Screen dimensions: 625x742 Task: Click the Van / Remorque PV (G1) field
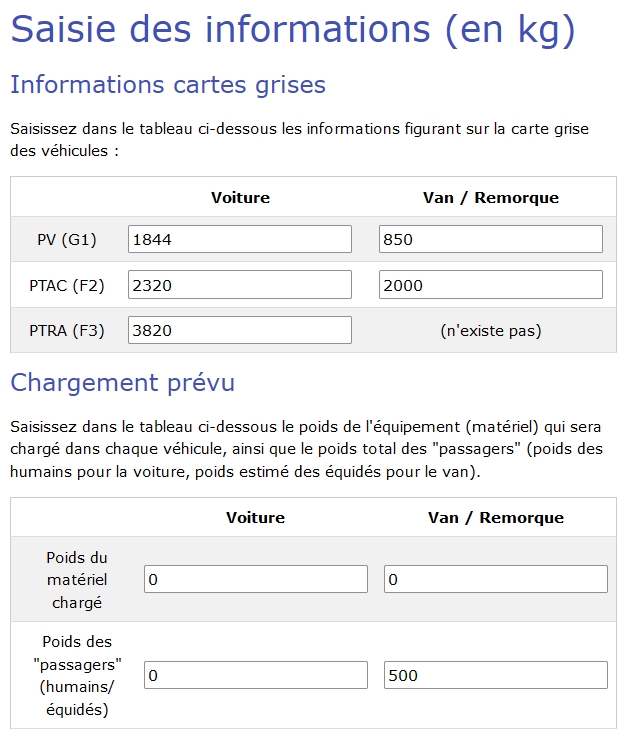tap(491, 239)
